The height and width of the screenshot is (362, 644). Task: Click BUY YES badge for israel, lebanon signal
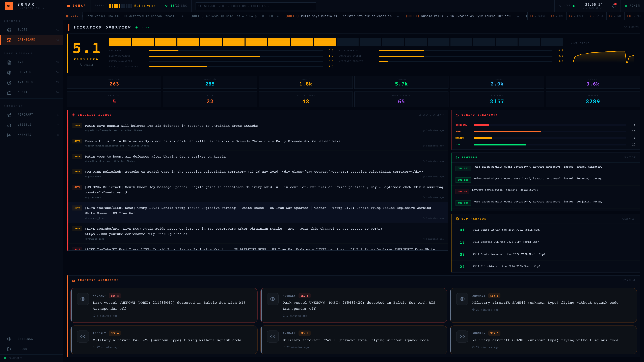pyautogui.click(x=463, y=180)
